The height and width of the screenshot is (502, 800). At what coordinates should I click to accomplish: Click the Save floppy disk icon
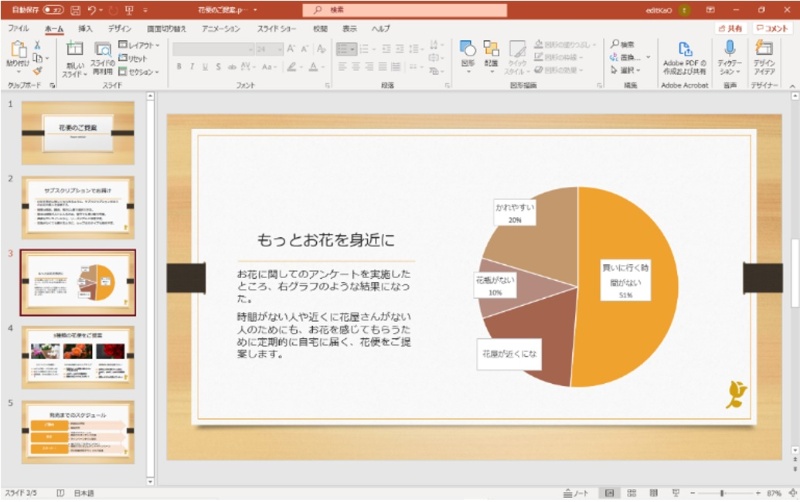coord(75,10)
